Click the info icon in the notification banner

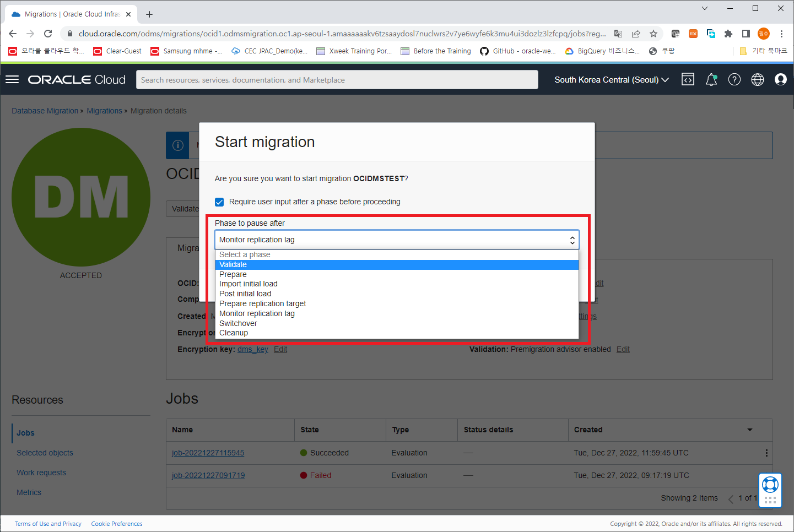point(178,145)
